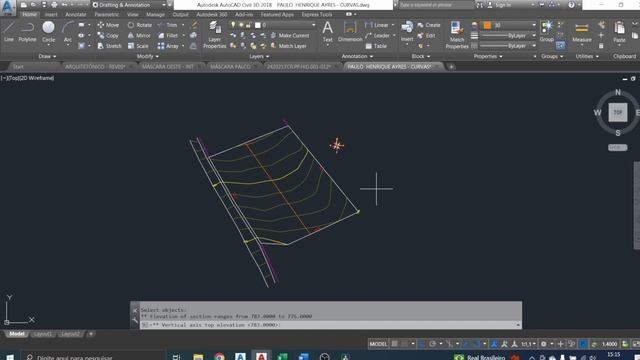Activate the Scale command
Viewport: 640px width, 360px height.
(138, 46)
